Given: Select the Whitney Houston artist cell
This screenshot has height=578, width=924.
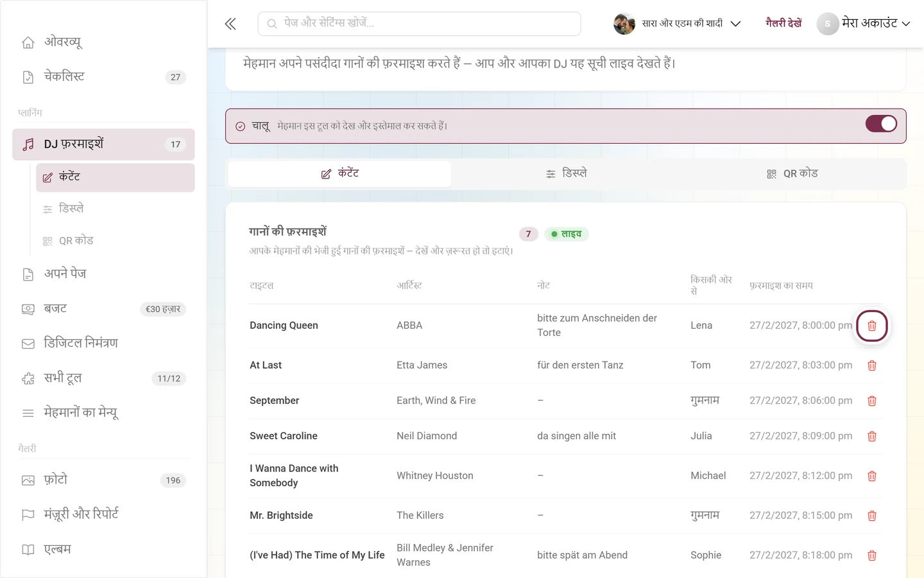Looking at the screenshot, I should click(435, 476).
